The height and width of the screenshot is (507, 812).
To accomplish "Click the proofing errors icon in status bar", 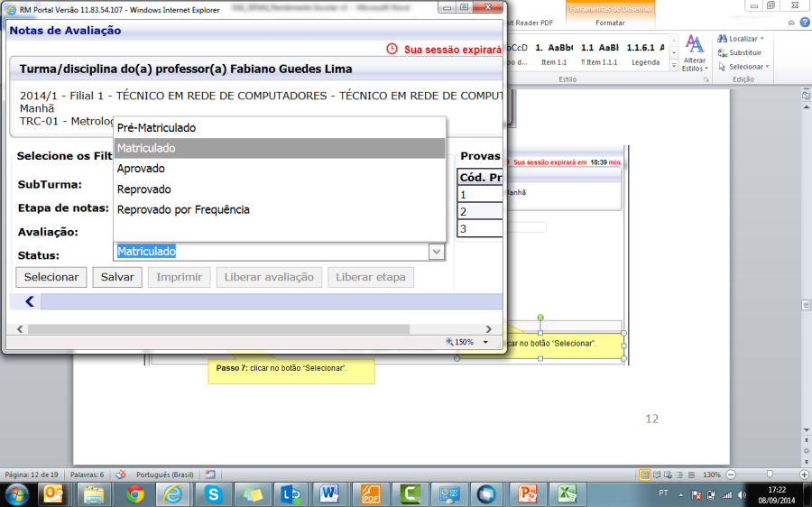I will [121, 474].
